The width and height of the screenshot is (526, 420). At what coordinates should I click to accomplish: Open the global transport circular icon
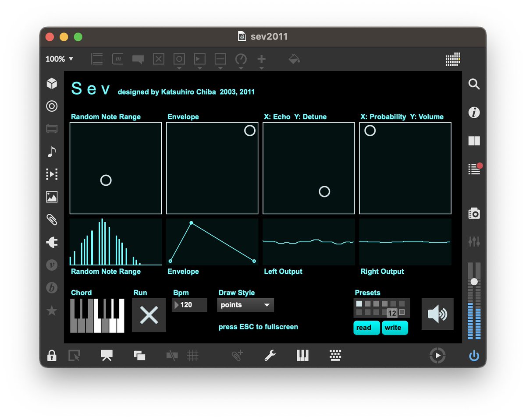point(437,356)
